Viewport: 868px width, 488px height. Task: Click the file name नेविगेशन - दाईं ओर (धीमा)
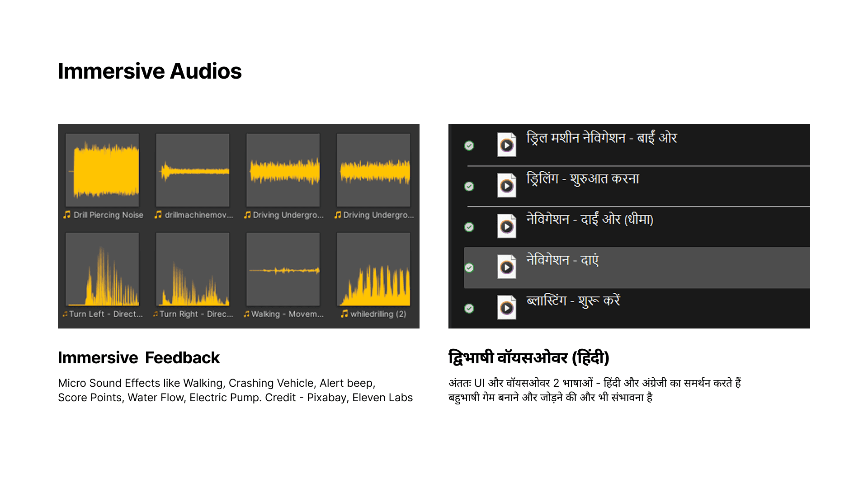[590, 220]
